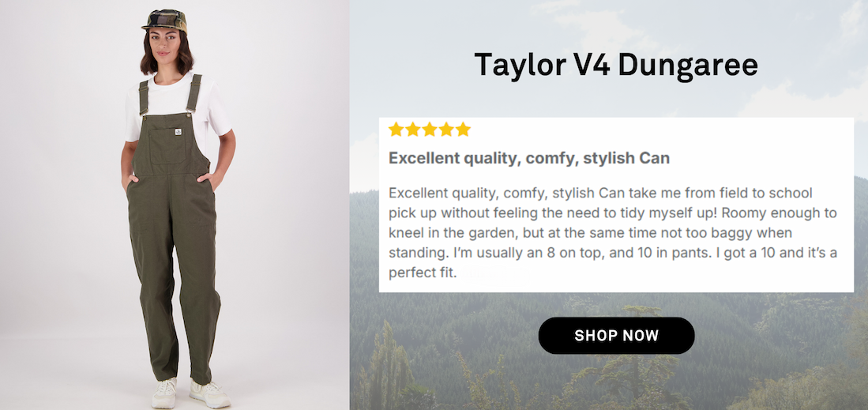
Task: Click the model's white sneakers
Action: click(x=190, y=393)
